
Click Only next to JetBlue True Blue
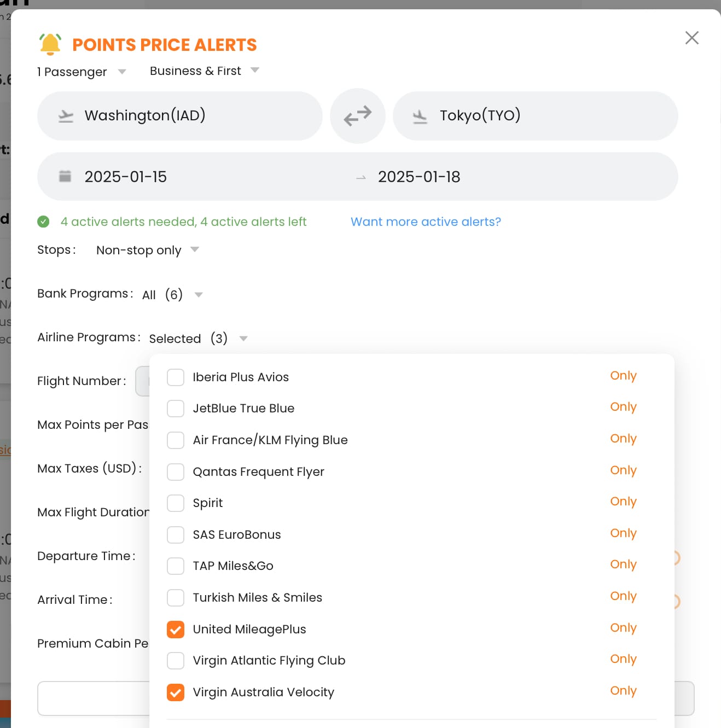click(x=623, y=407)
